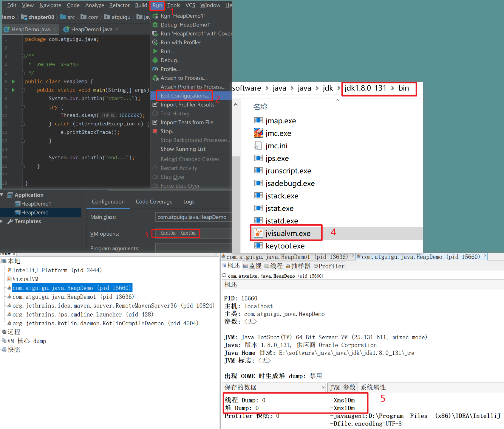Collapse the Application configurations node
504x429 pixels.
tap(2, 195)
